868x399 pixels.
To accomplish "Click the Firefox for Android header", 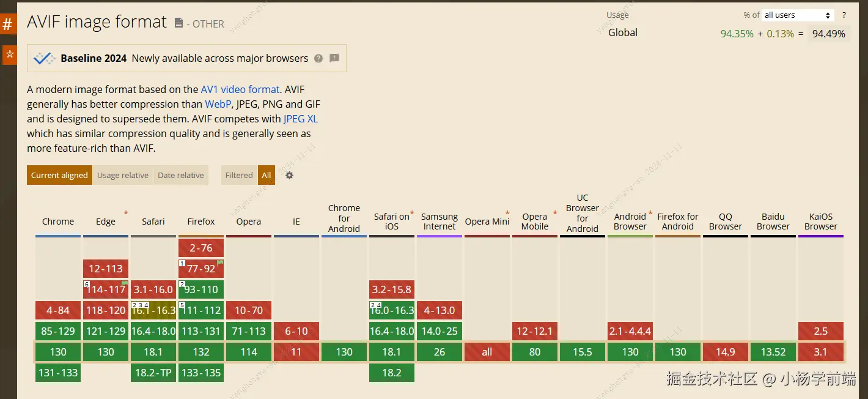I will click(678, 222).
